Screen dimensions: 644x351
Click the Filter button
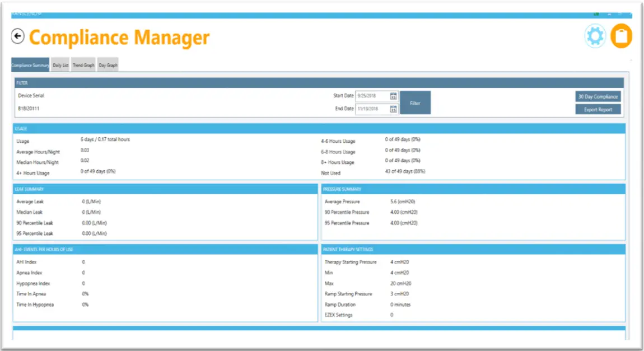tap(415, 103)
